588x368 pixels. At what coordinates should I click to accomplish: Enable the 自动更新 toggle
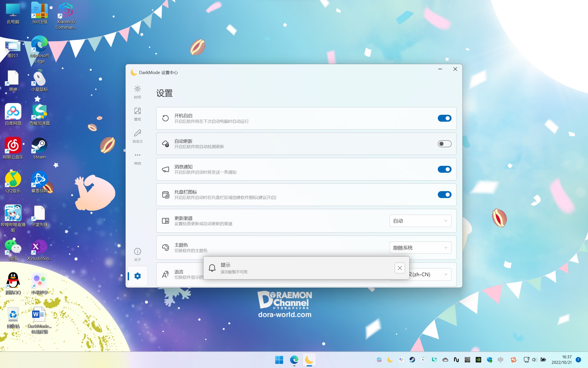(x=444, y=144)
